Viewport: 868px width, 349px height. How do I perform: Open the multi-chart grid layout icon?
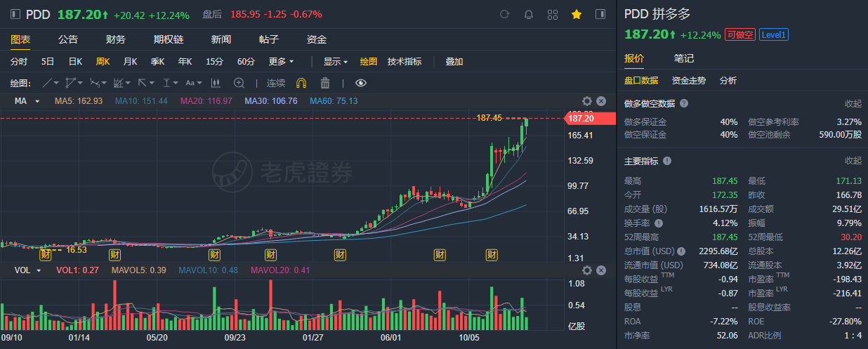[x=552, y=14]
